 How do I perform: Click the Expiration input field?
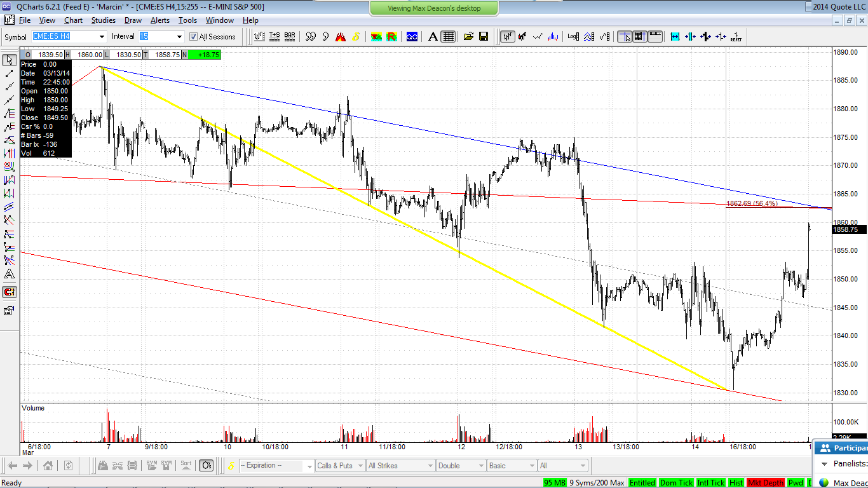[x=277, y=466]
